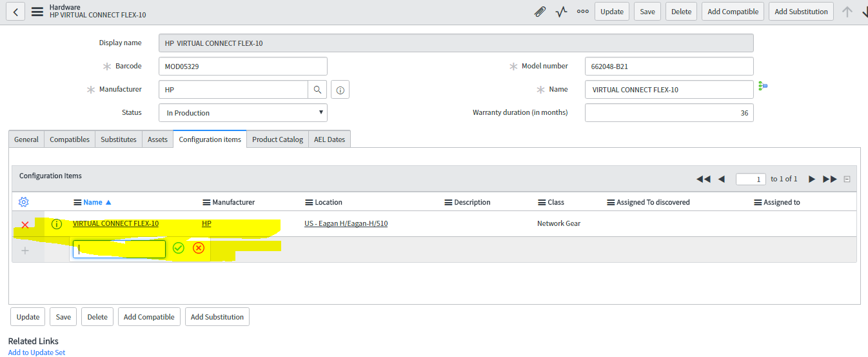Go to next page of list
The width and height of the screenshot is (868, 357).
[812, 179]
